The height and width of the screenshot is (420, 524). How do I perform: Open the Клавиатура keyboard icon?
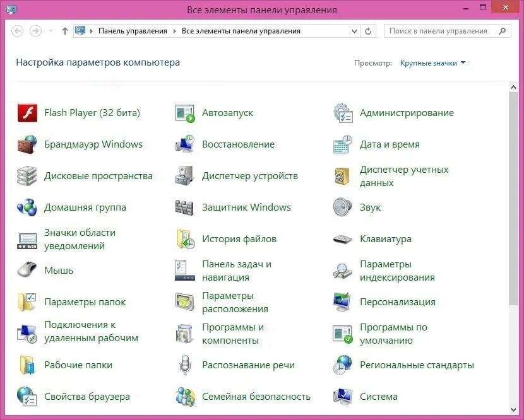[343, 240]
